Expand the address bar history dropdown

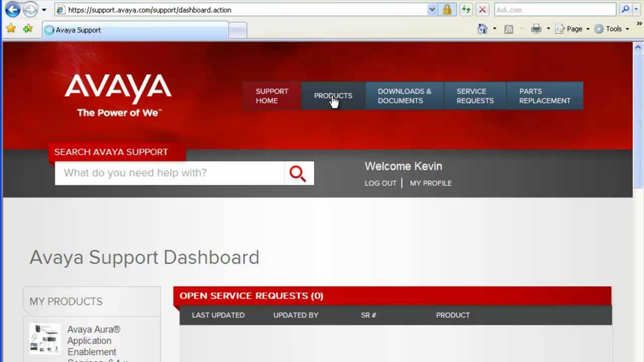click(x=432, y=10)
